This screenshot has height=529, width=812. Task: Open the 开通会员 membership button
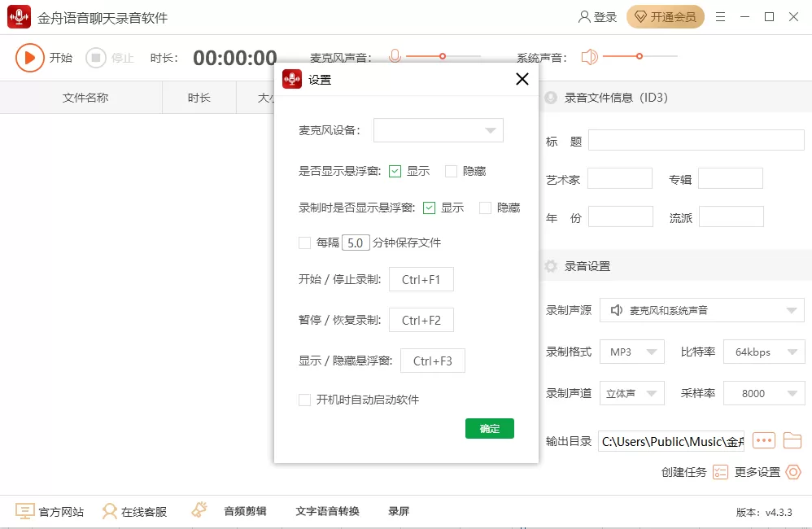666,17
